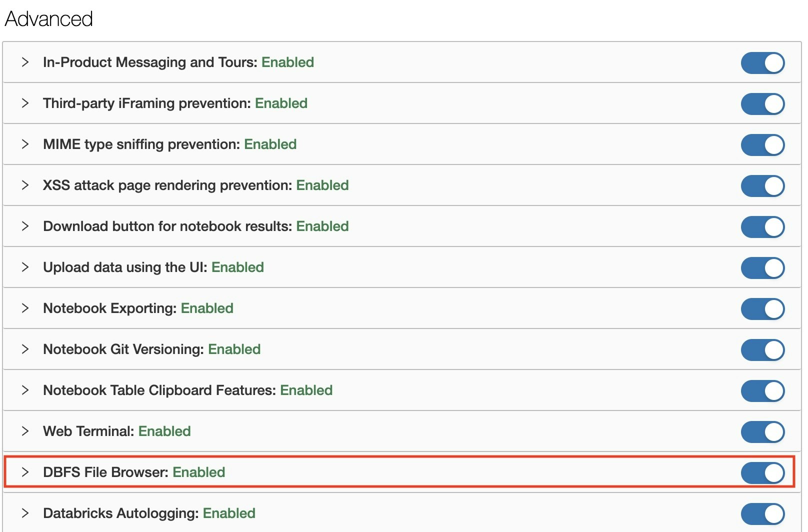This screenshot has width=808, height=532.
Task: Disable Download button for notebook results
Action: 762,227
